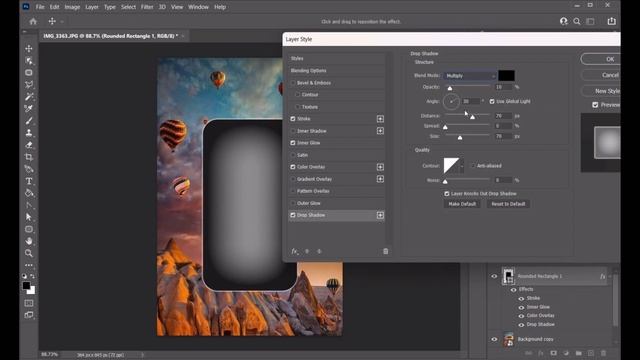This screenshot has height=360, width=640.
Task: Add another Stroke effect plus button
Action: click(x=380, y=119)
